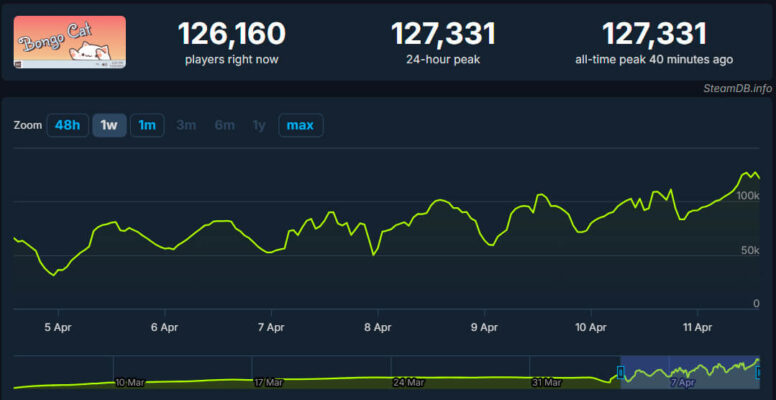Image resolution: width=776 pixels, height=400 pixels.
Task: Click the all-time peak value
Action: [x=654, y=34]
